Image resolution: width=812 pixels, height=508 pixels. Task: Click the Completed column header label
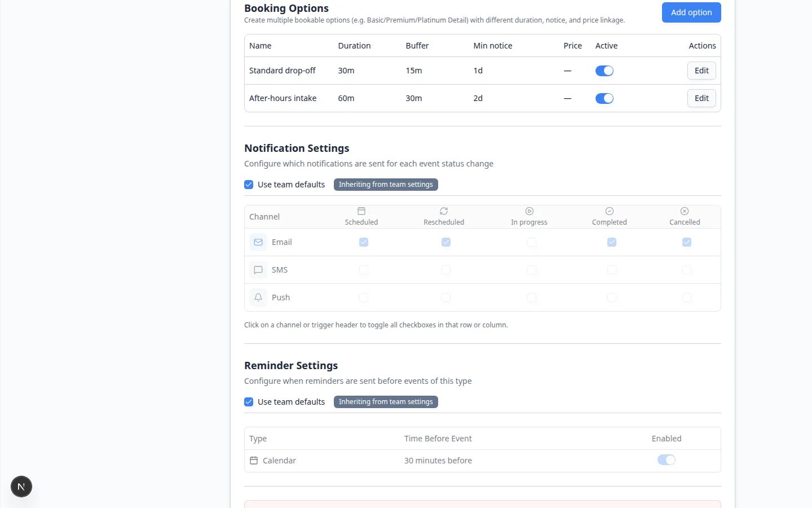pyautogui.click(x=610, y=222)
